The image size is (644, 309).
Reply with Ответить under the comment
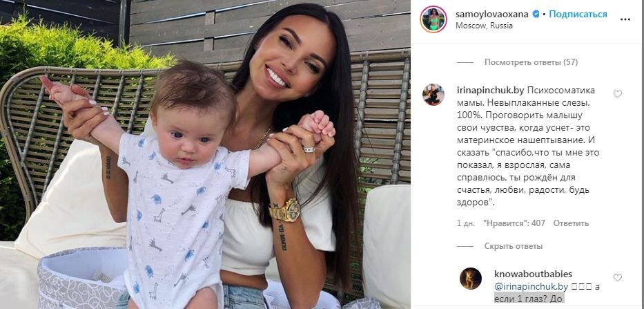(x=571, y=223)
